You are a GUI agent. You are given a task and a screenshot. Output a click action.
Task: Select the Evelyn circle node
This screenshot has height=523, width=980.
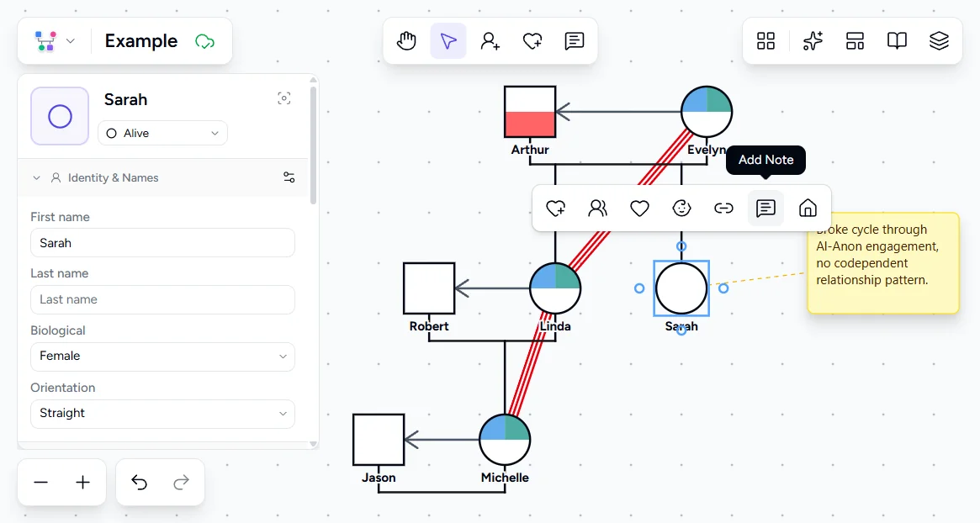tap(707, 112)
